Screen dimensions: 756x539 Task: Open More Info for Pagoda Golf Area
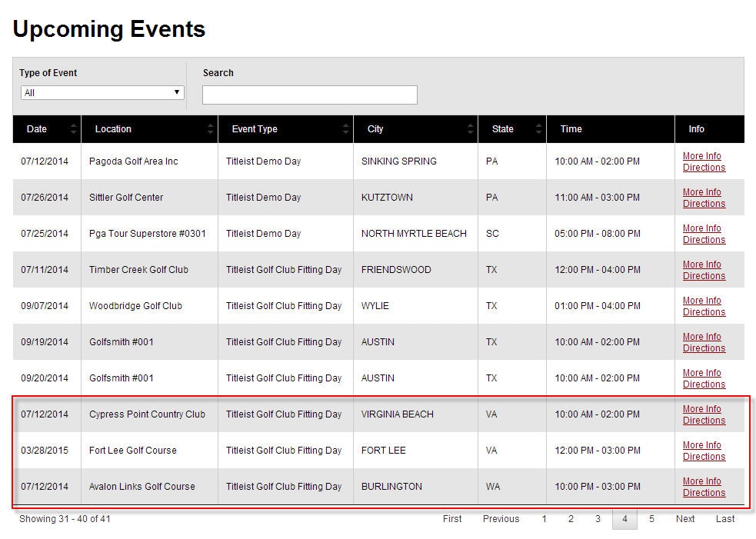pyautogui.click(x=701, y=156)
